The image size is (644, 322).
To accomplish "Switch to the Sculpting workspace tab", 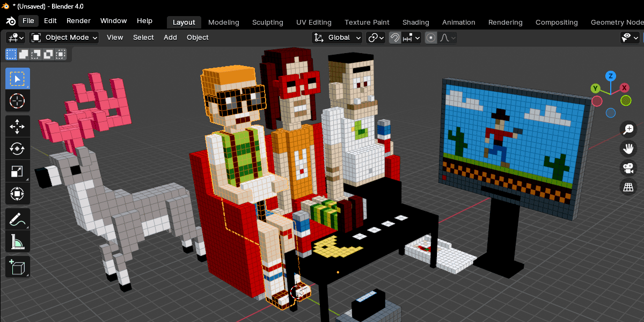I will point(267,22).
